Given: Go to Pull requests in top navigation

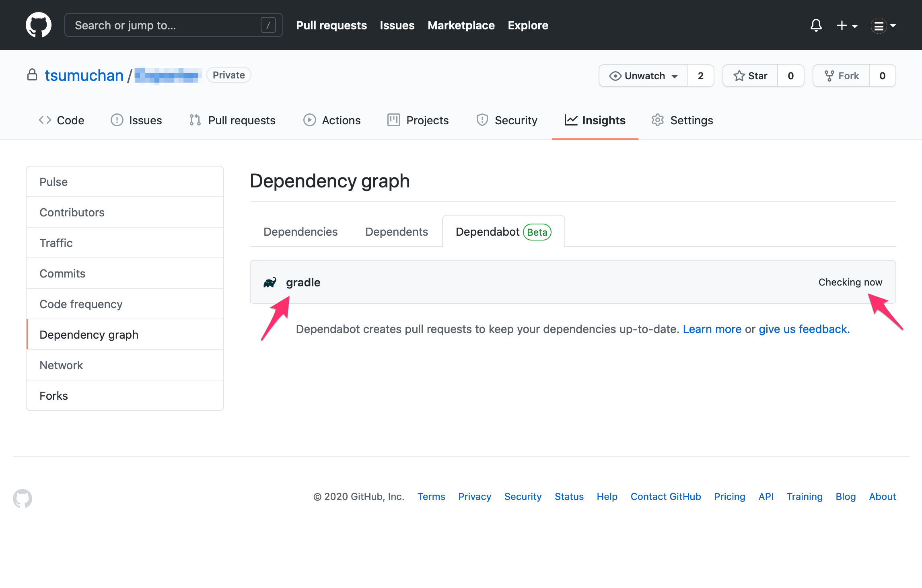Looking at the screenshot, I should [x=331, y=25].
